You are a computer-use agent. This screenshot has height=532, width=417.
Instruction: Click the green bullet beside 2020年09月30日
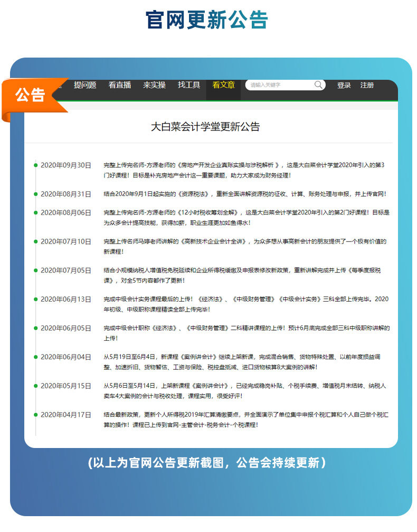tap(35, 165)
